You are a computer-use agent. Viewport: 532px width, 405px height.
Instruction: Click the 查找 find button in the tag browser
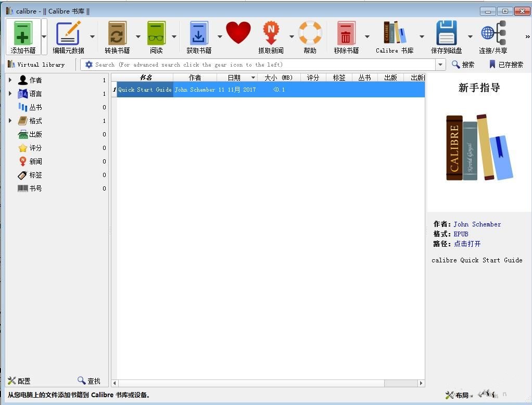tap(89, 381)
